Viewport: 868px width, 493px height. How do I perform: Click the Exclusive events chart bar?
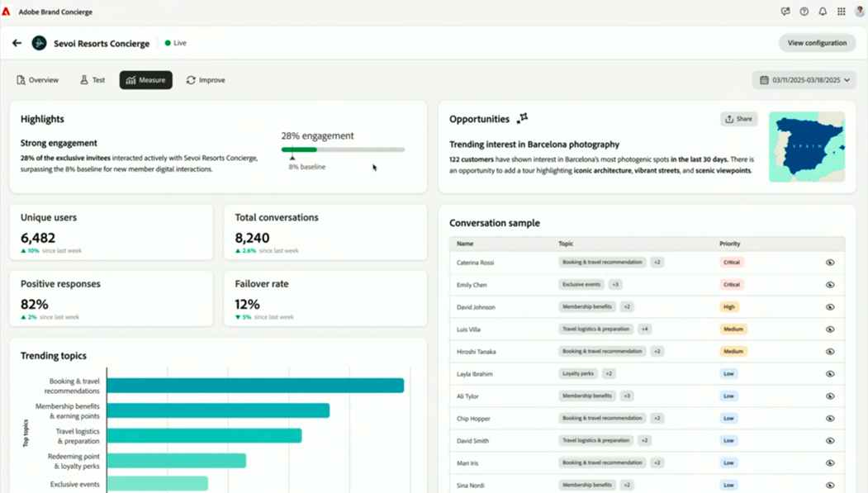click(157, 484)
